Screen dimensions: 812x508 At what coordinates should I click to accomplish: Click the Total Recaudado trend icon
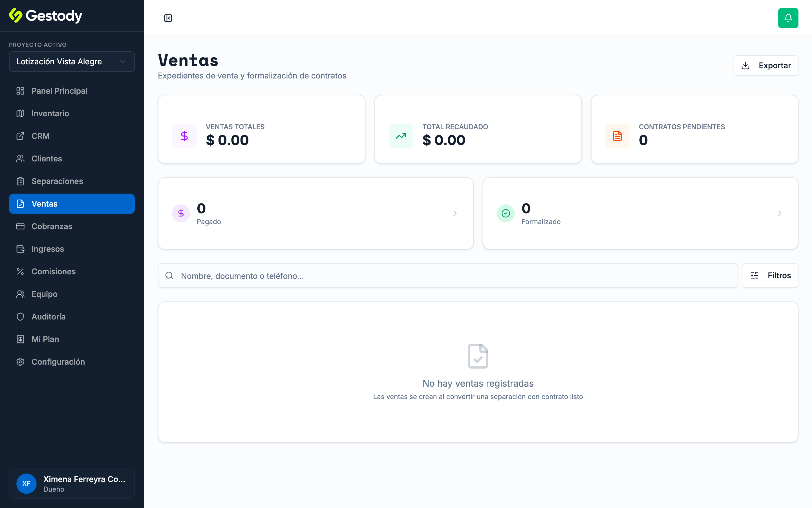401,136
